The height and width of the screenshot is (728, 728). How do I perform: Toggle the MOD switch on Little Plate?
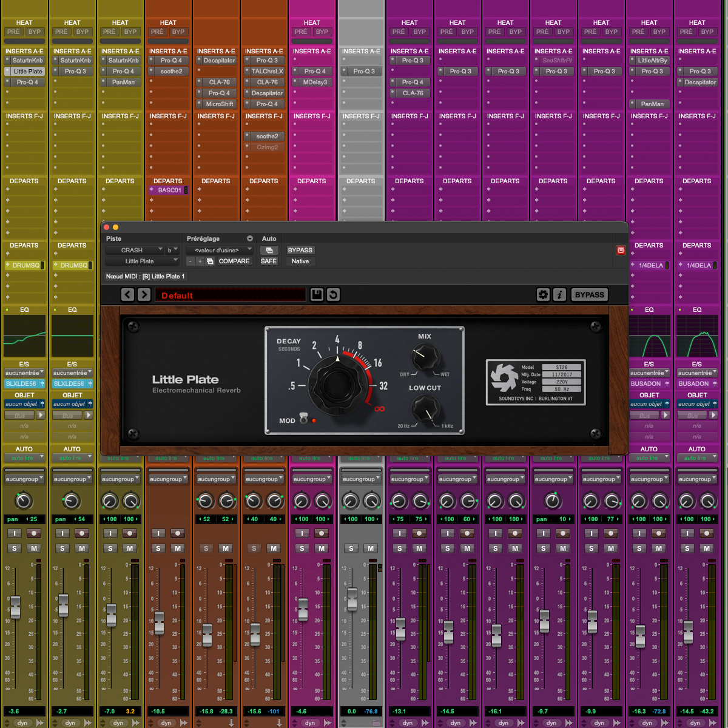tap(305, 420)
